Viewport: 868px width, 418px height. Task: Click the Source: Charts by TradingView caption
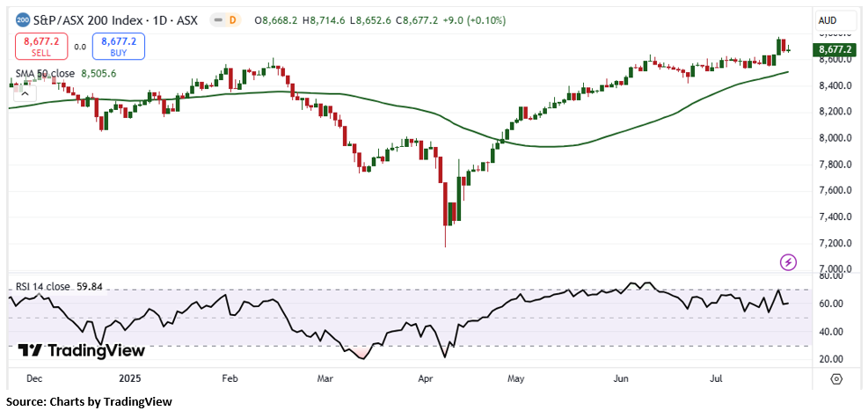(90, 402)
